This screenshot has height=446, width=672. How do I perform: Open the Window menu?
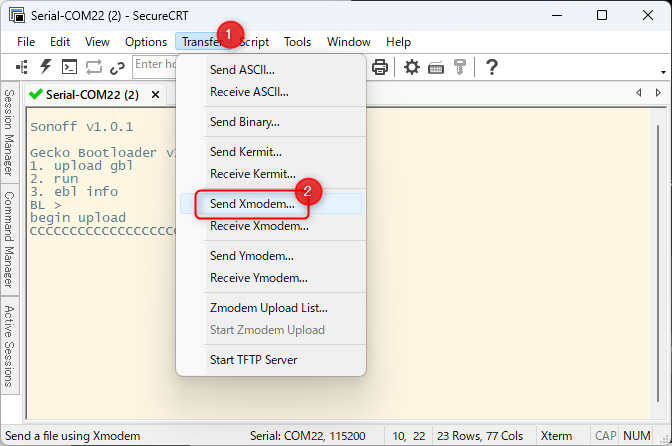[x=348, y=42]
